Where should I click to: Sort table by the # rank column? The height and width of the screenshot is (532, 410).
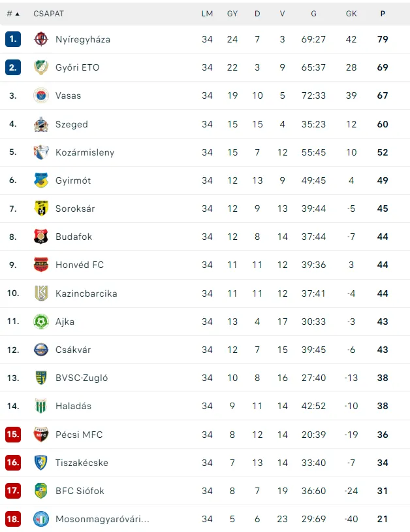pyautogui.click(x=12, y=13)
